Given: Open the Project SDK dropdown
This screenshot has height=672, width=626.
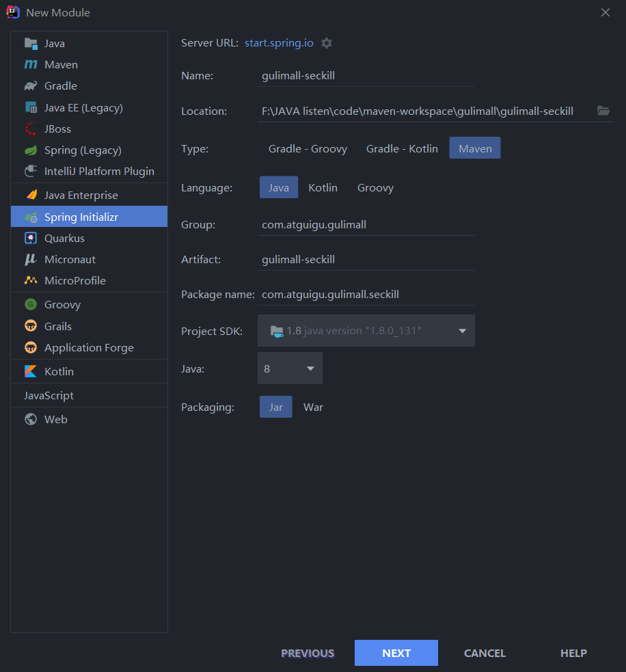Looking at the screenshot, I should coord(366,330).
